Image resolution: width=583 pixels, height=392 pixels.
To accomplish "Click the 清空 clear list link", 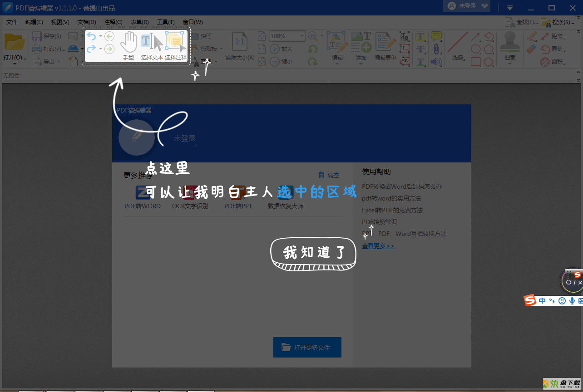I will (x=329, y=175).
